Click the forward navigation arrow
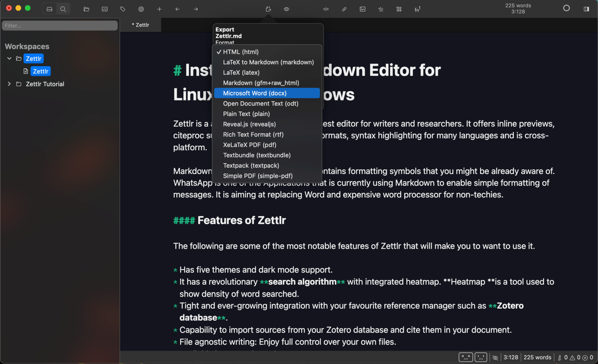This screenshot has height=364, width=598. (x=195, y=9)
